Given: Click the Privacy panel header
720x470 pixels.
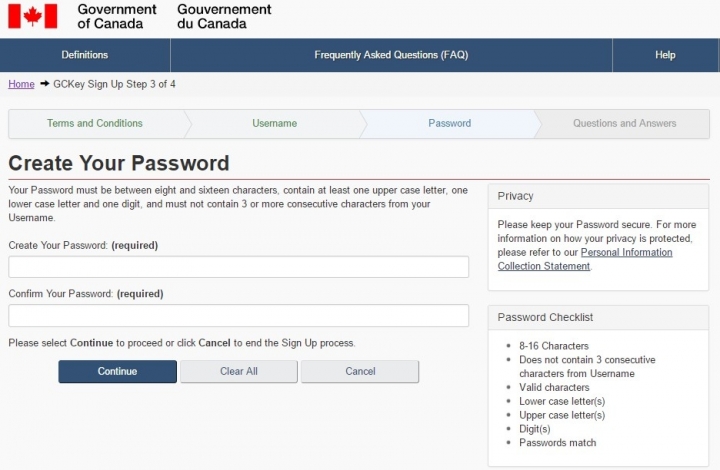Looking at the screenshot, I should click(598, 196).
